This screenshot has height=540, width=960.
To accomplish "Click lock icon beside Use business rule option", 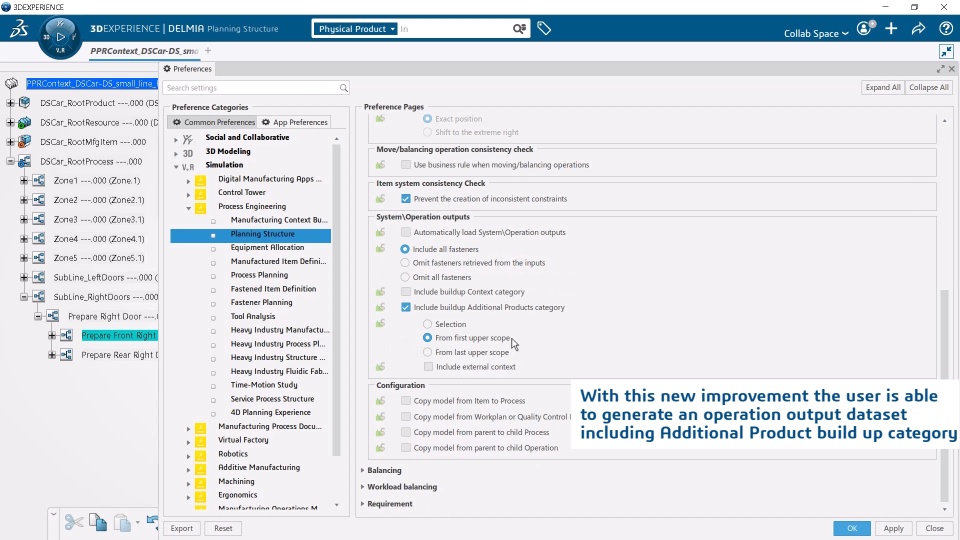I will (380, 165).
